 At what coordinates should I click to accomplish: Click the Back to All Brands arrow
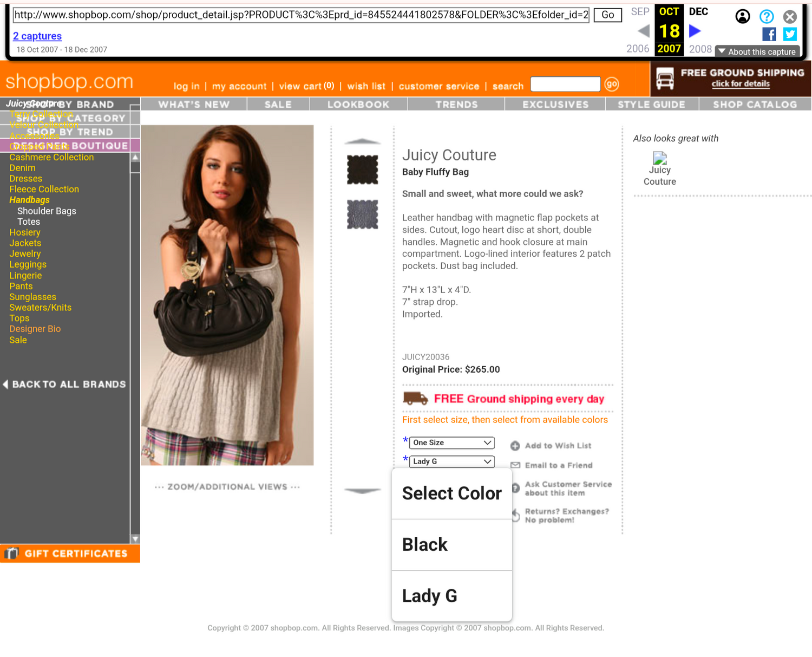point(5,384)
